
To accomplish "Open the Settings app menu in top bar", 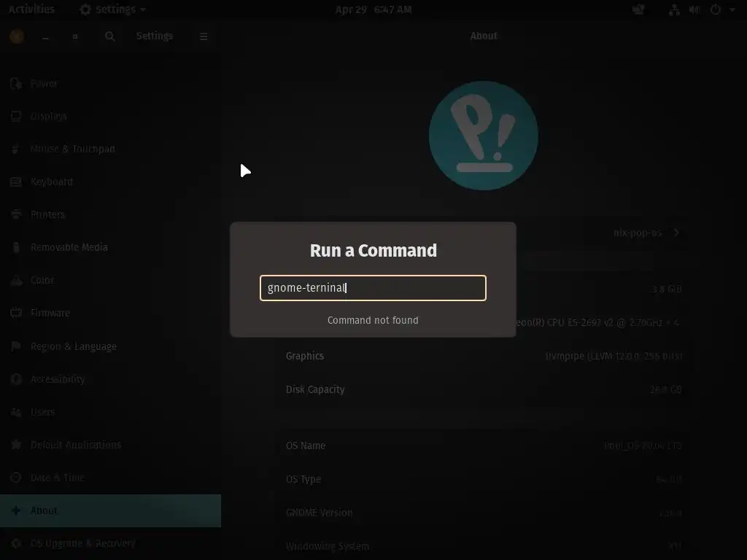I will (x=112, y=9).
